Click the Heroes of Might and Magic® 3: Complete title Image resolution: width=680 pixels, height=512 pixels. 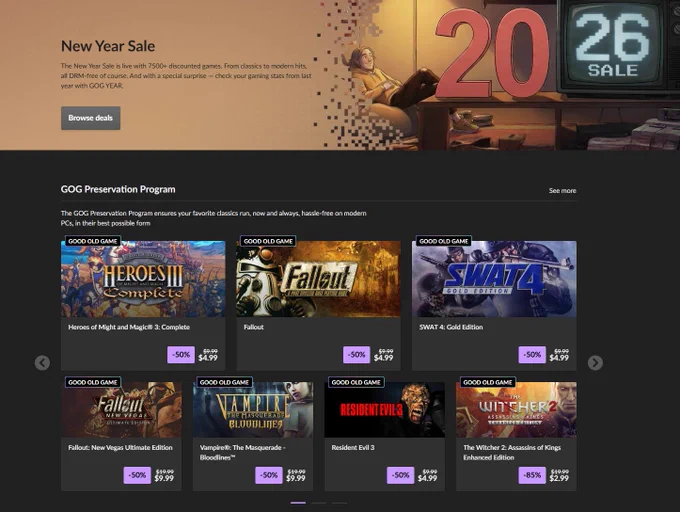(x=129, y=327)
